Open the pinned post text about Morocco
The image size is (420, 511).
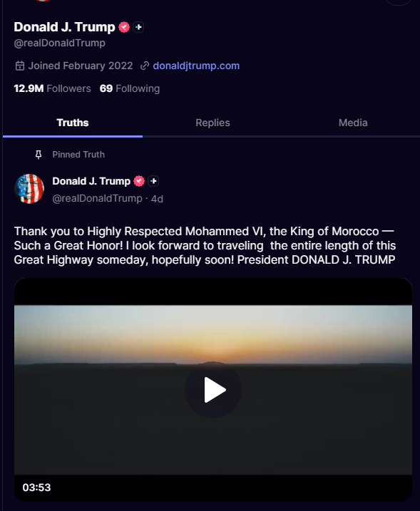205,245
